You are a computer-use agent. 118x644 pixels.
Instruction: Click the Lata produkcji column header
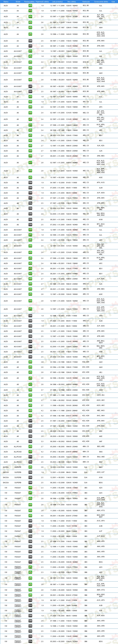click(57, 2)
